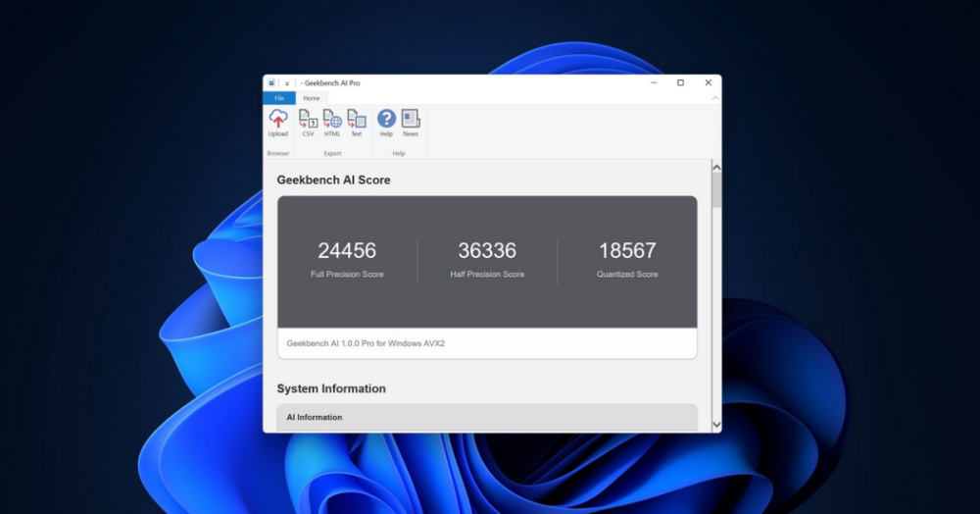The image size is (980, 514).
Task: Minimize the Geekbench AI Pro window
Action: (654, 82)
